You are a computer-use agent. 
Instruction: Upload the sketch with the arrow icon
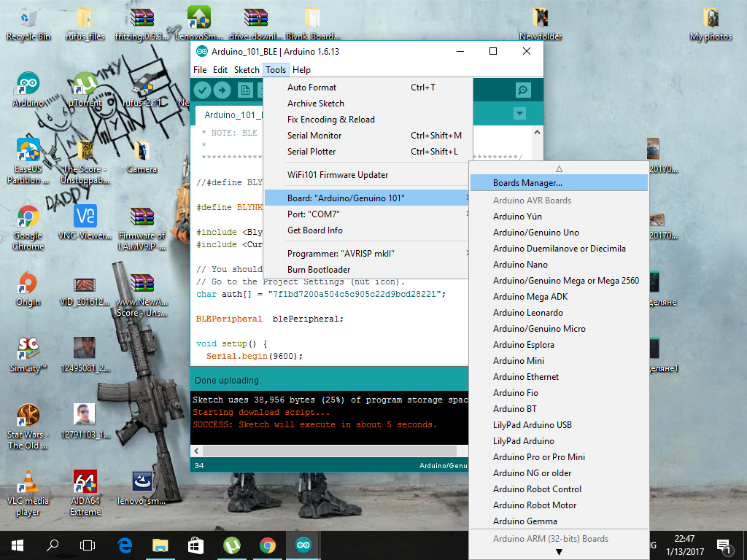tap(223, 90)
